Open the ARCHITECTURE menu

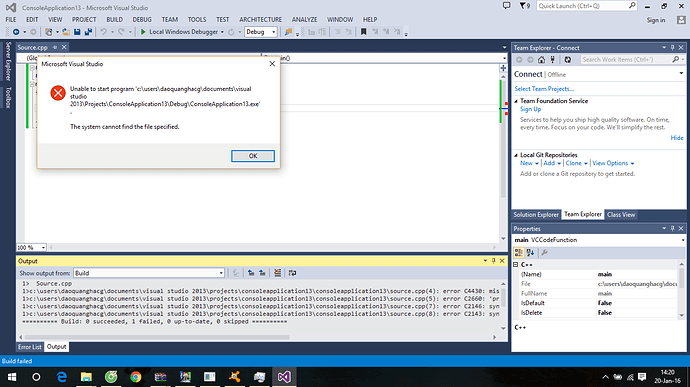(x=261, y=19)
